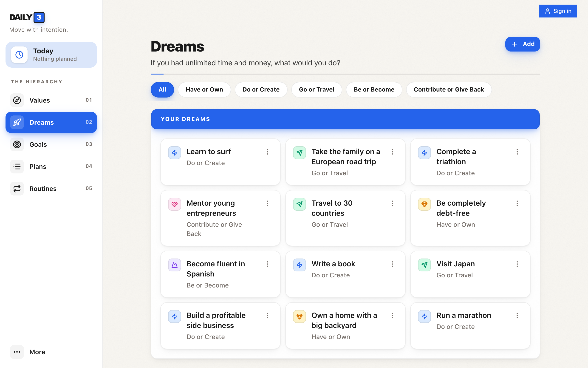Image resolution: width=588 pixels, height=368 pixels.
Task: Open options menu for Learn to surf
Action: tap(267, 152)
